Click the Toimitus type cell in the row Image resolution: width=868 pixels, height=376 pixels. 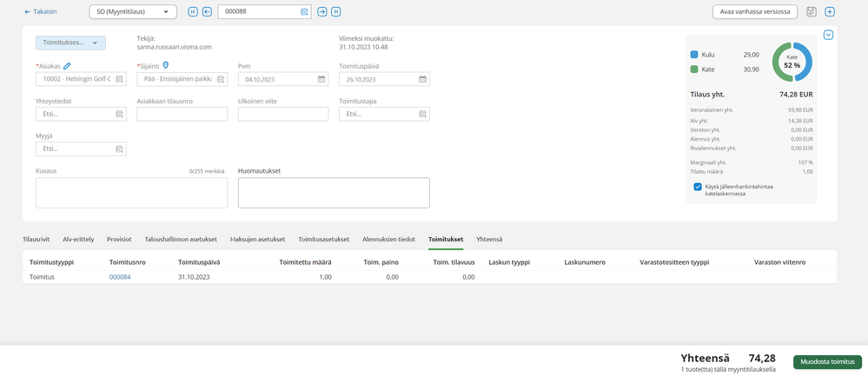click(42, 277)
